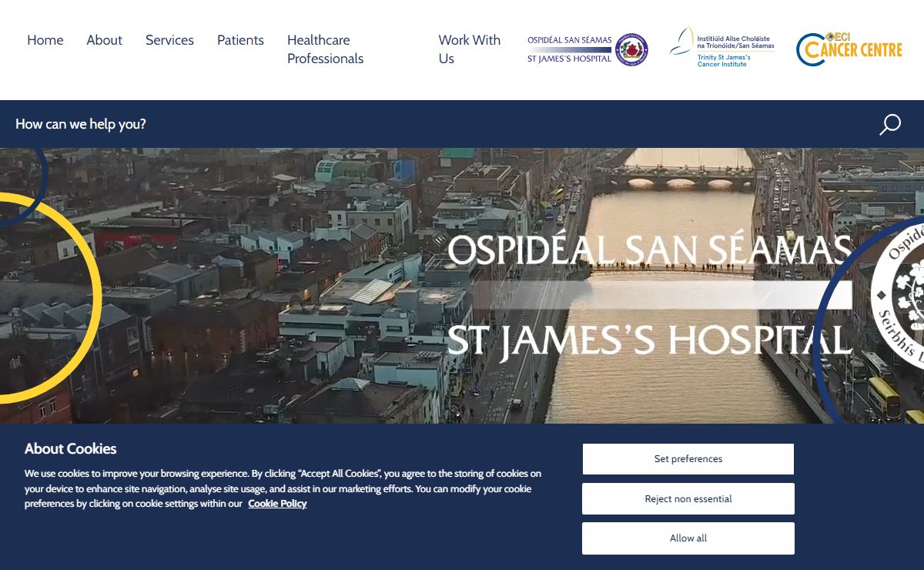This screenshot has height=570, width=924.
Task: Go to the Home menu item
Action: [x=45, y=40]
